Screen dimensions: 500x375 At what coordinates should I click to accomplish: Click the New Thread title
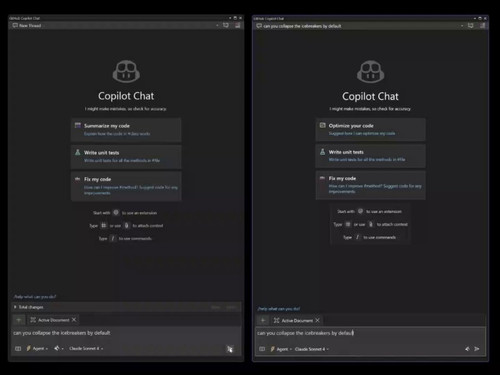click(30, 26)
